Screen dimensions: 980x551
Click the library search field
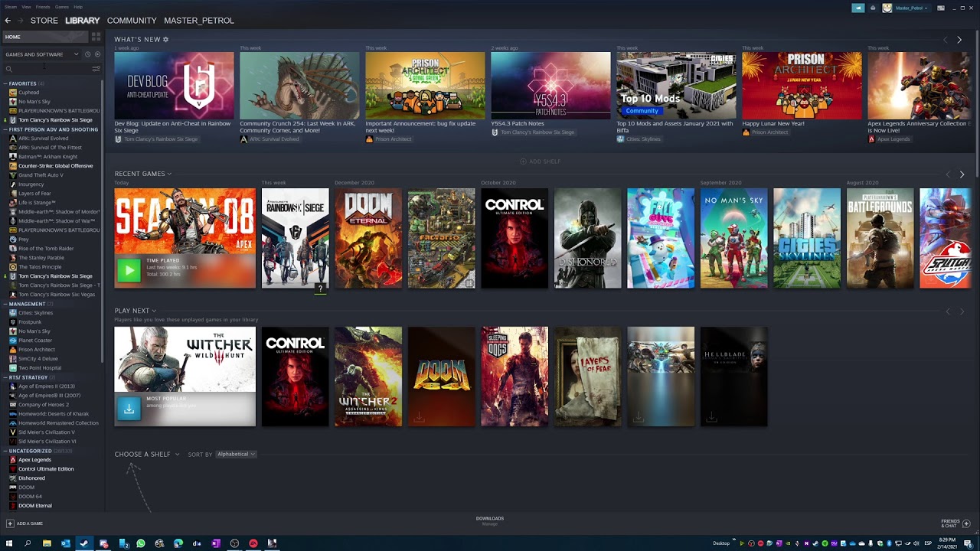pyautogui.click(x=51, y=69)
